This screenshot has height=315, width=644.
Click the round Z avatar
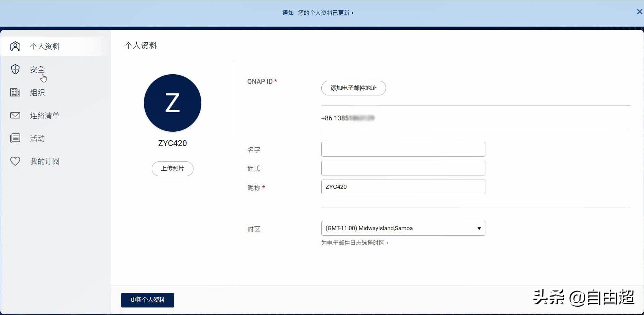pos(172,103)
